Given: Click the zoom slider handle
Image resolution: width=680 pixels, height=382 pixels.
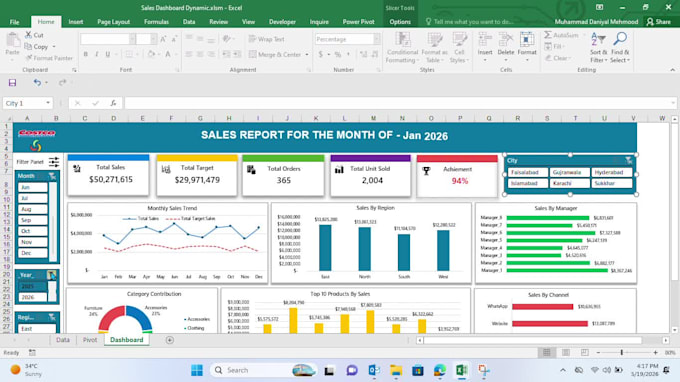Looking at the screenshot, I should click(x=621, y=353).
